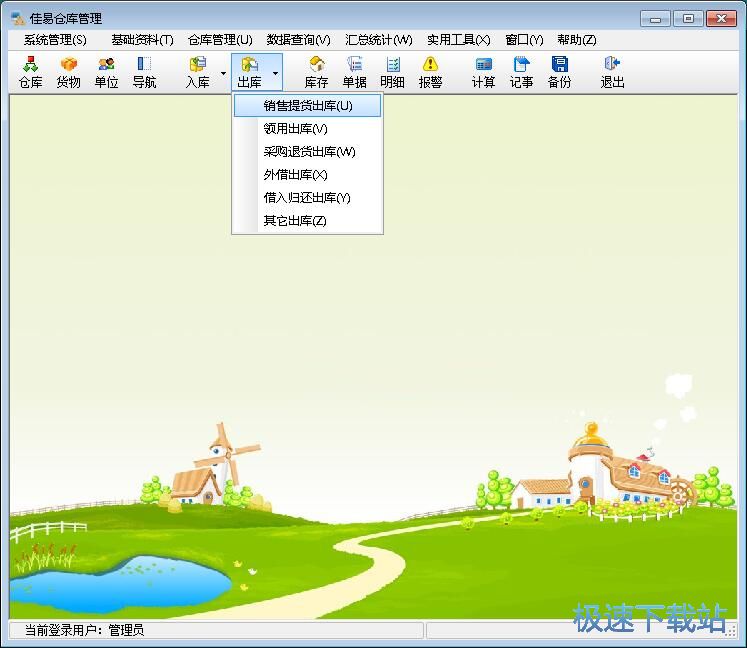
Task: Show the 导航 navigation panel icon
Action: [x=144, y=72]
